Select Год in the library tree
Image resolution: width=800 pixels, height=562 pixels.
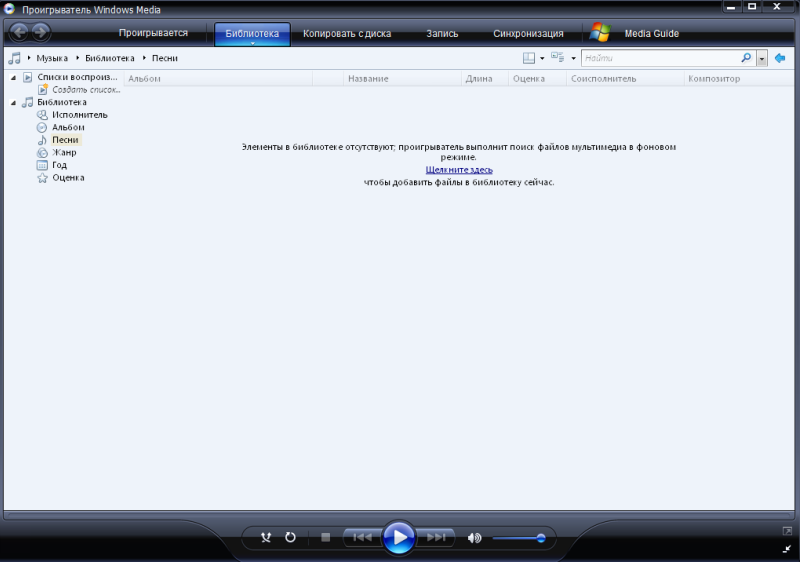(x=59, y=165)
